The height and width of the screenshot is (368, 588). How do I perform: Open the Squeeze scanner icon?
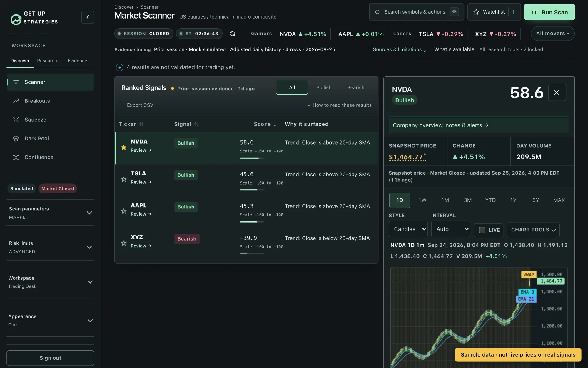(x=16, y=120)
